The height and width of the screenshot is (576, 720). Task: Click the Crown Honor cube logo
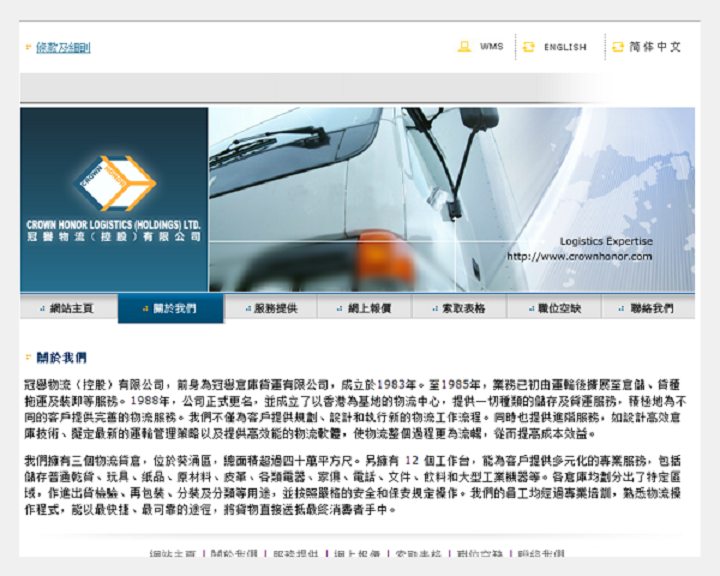(x=115, y=183)
